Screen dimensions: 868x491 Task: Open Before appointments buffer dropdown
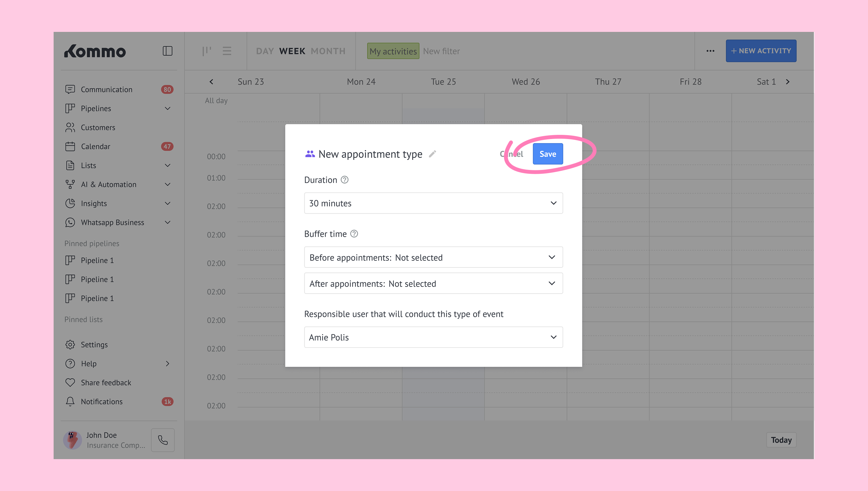433,257
